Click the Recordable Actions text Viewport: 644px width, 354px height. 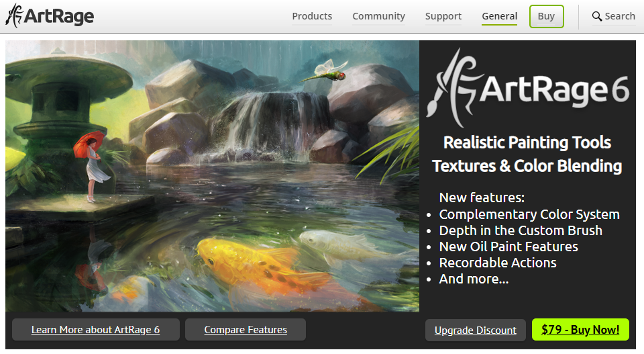coord(498,263)
